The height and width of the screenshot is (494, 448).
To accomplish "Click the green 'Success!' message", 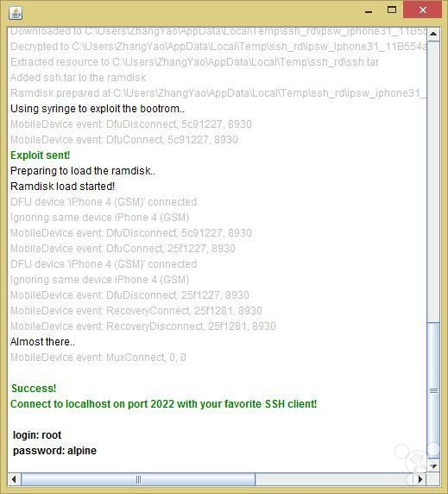I will pyautogui.click(x=34, y=389).
